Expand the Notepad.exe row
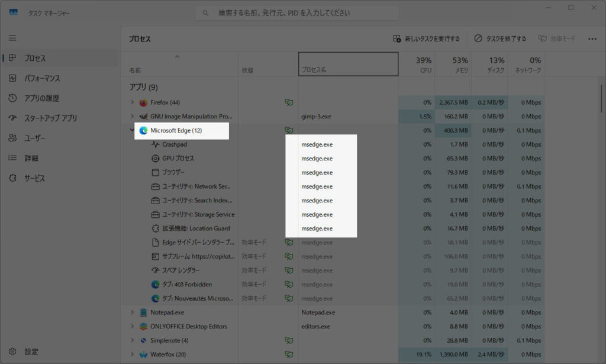Image resolution: width=606 pixels, height=364 pixels. pos(132,313)
